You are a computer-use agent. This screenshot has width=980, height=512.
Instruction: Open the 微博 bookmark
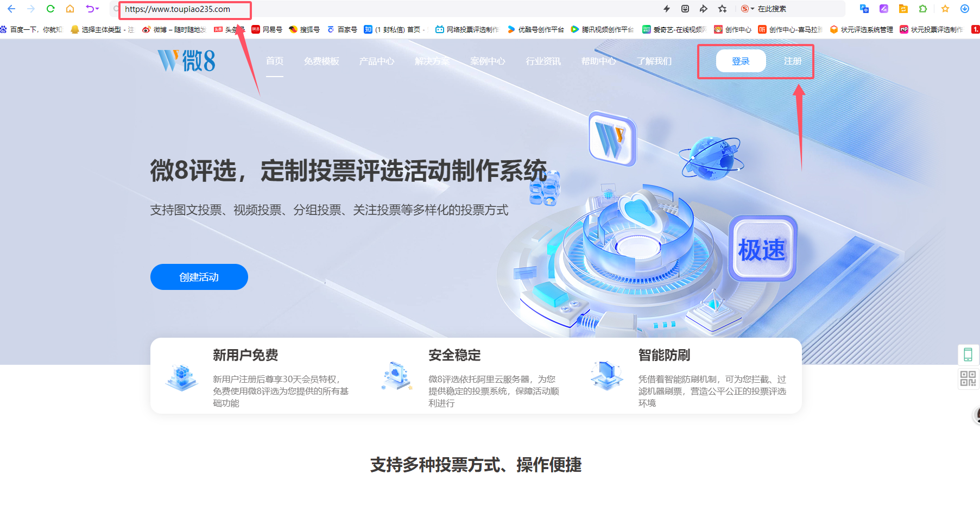174,29
